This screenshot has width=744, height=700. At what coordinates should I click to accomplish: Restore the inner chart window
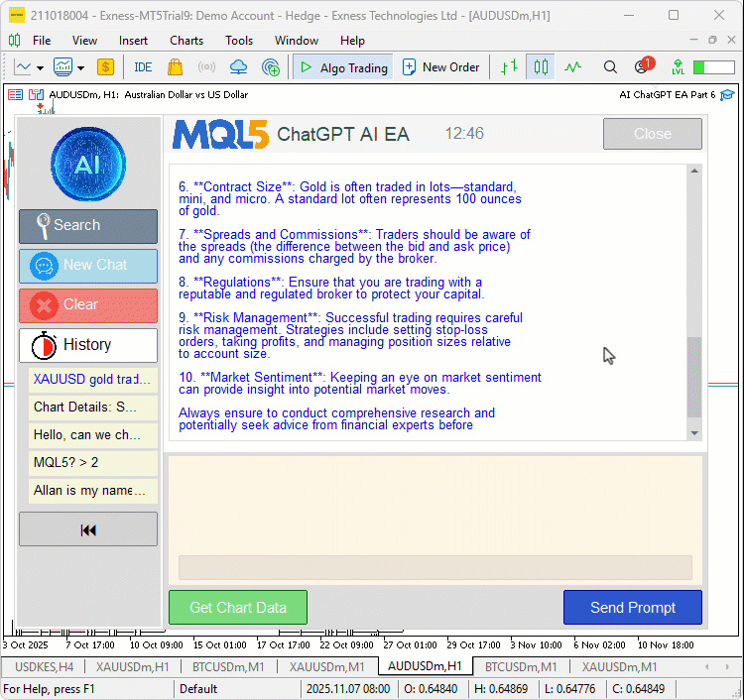point(712,41)
